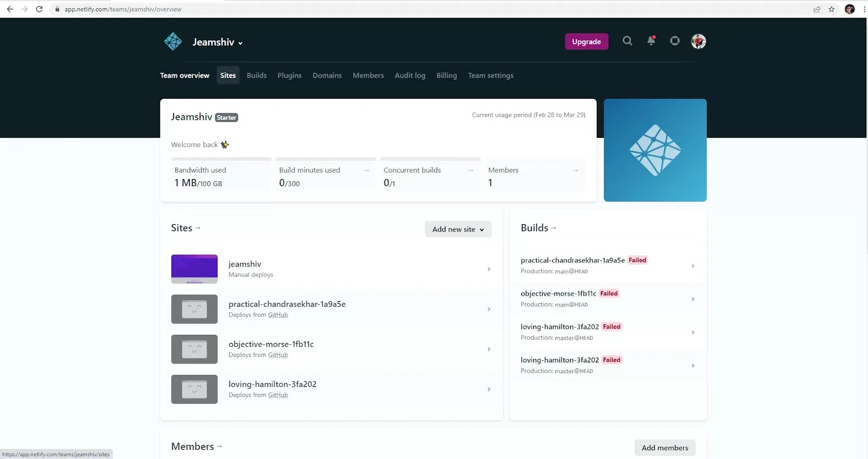This screenshot has height=459, width=868.
Task: Click chevron on practical-chandrasekhar build row
Action: coord(693,266)
